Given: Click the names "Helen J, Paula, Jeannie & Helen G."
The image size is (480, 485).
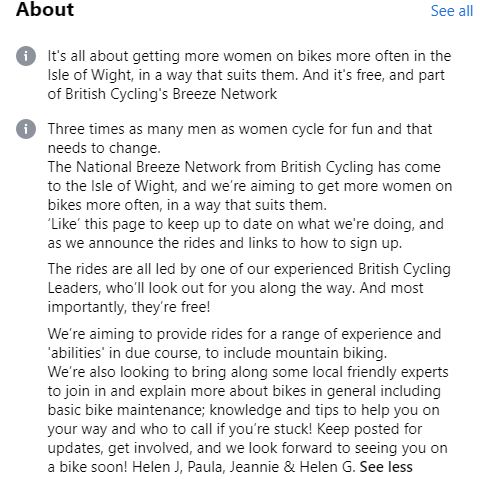Looking at the screenshot, I should click(x=244, y=467).
